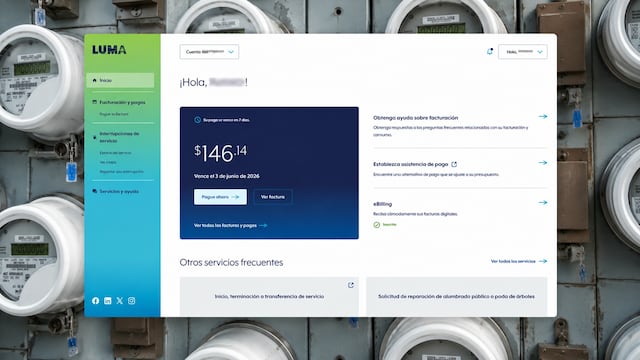This screenshot has width=640, height=360.
Task: Click the notifications bell icon
Action: [490, 51]
